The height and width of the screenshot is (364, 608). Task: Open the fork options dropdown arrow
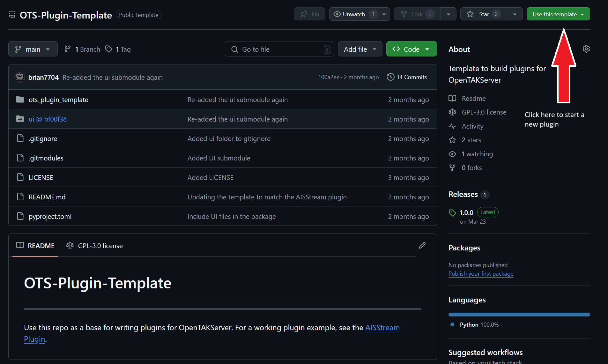(x=449, y=14)
